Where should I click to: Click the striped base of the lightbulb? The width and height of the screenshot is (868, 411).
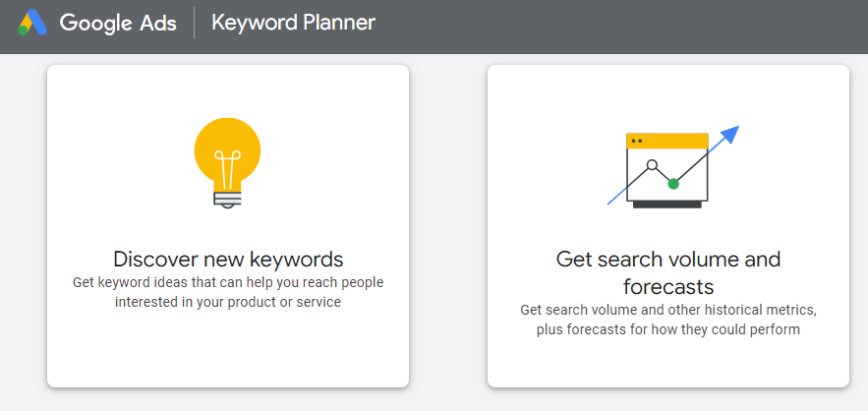227,199
